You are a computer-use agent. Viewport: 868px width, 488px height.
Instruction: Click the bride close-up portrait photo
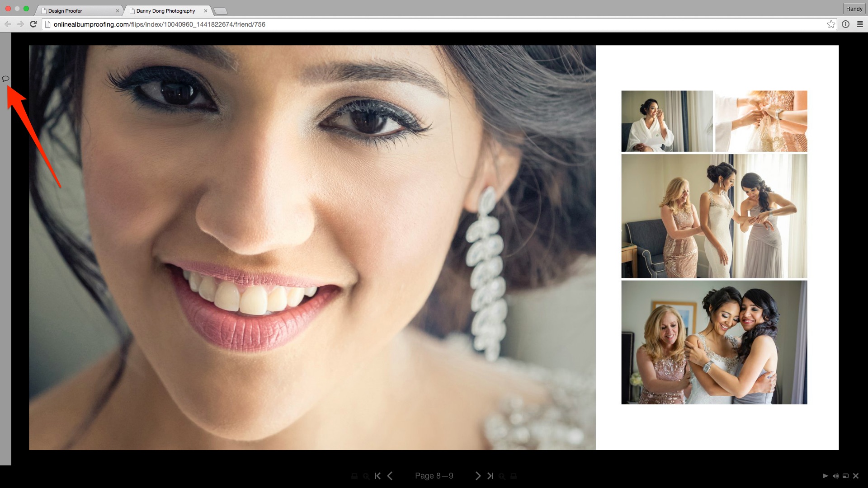[312, 247]
